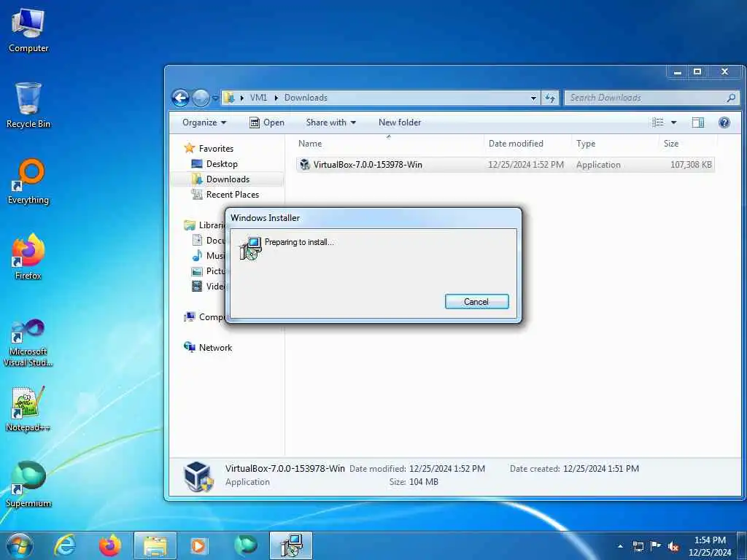Open Supermium from the taskbar

pos(245,545)
